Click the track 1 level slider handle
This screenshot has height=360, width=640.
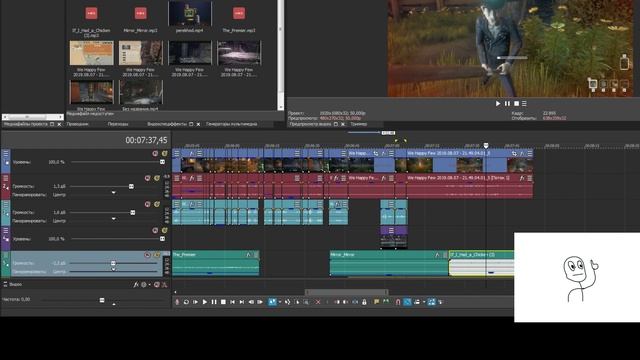(162, 162)
